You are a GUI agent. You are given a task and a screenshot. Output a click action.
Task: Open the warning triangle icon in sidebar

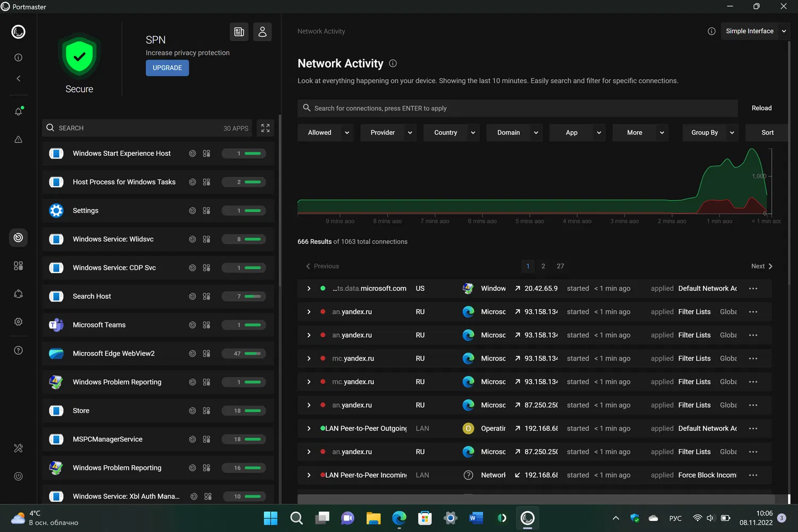[18, 139]
